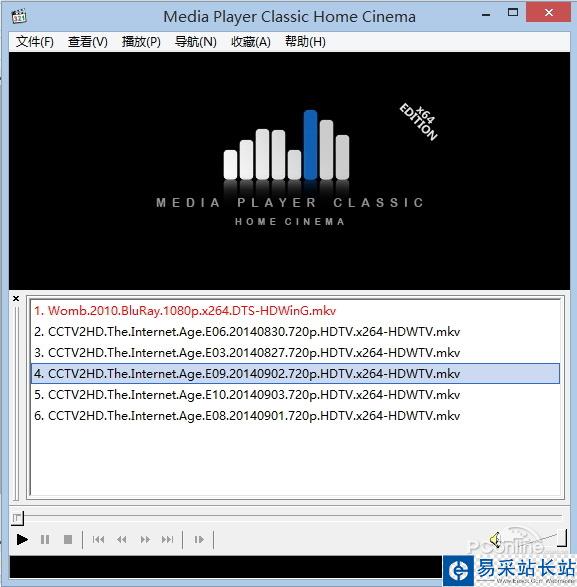
Task: Open the 文件(F) menu
Action: coord(34,42)
